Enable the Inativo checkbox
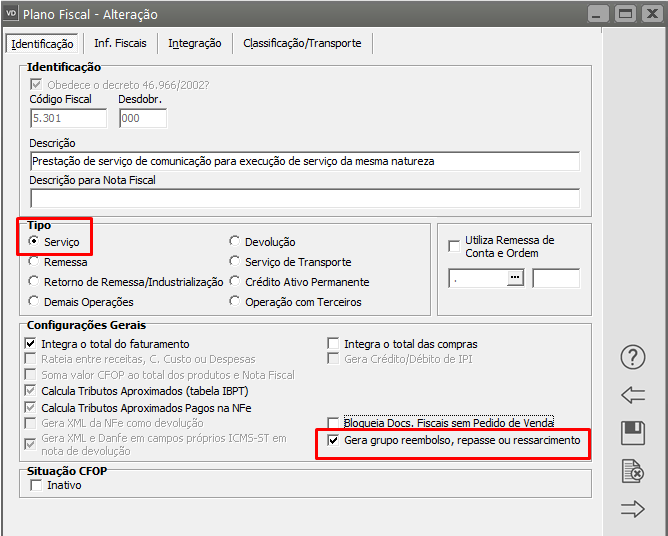This screenshot has height=536, width=668. [x=36, y=485]
